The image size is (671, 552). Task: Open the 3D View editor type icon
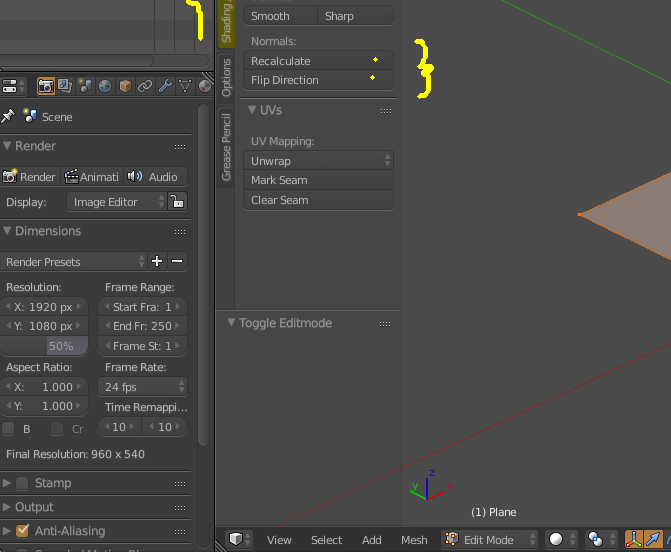(240, 539)
